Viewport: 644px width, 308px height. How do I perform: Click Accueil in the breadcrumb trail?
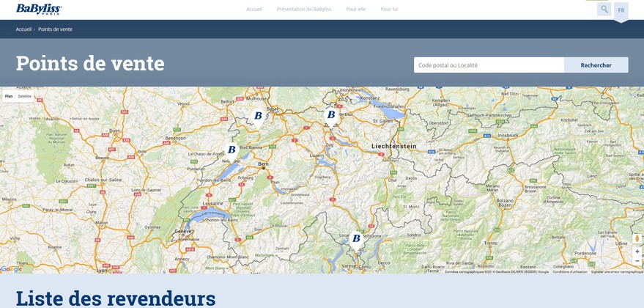(x=23, y=29)
